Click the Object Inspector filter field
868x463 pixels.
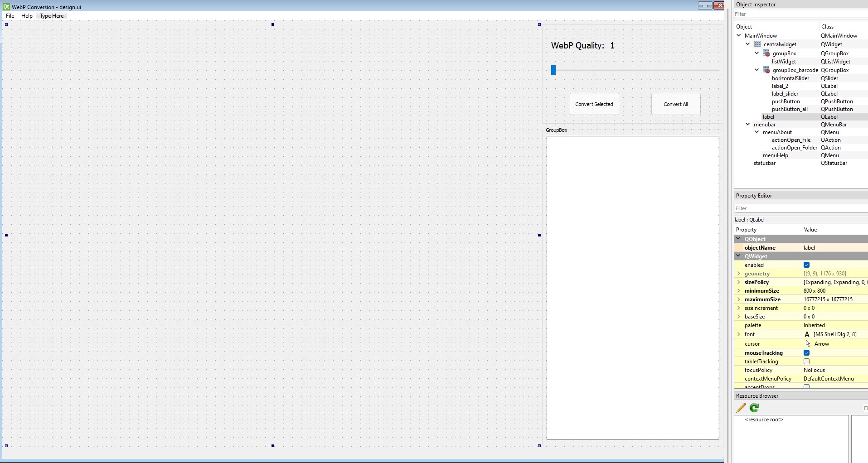tap(800, 14)
